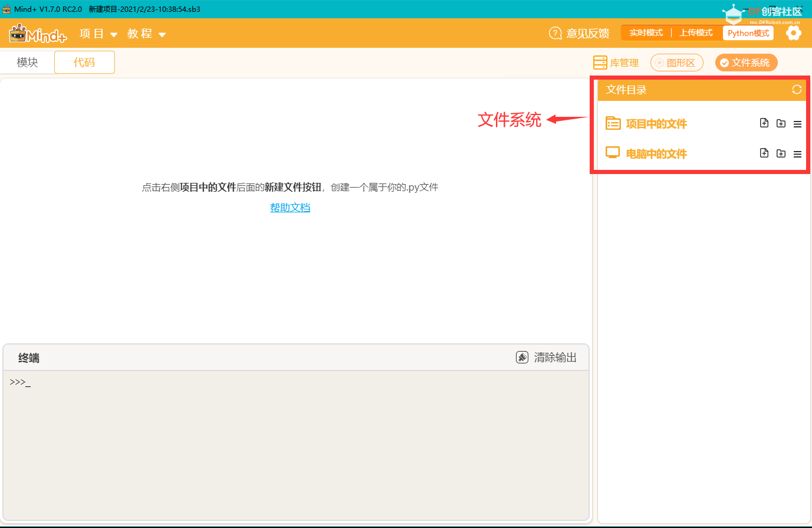
Task: Select 电脑中的文件 entry
Action: point(656,154)
